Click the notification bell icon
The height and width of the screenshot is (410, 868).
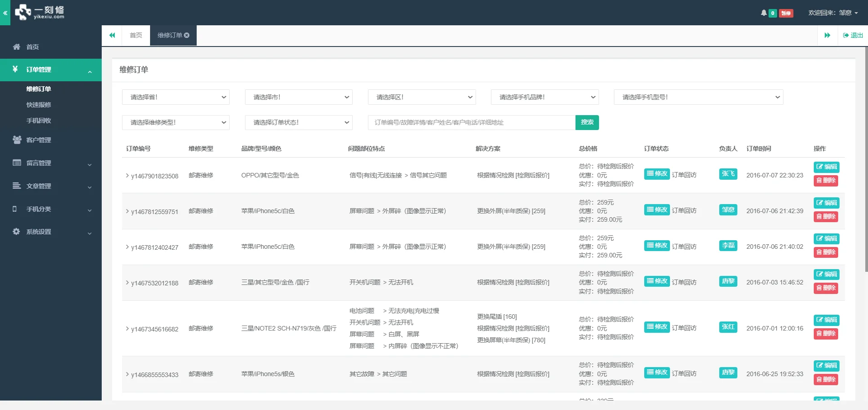click(764, 13)
